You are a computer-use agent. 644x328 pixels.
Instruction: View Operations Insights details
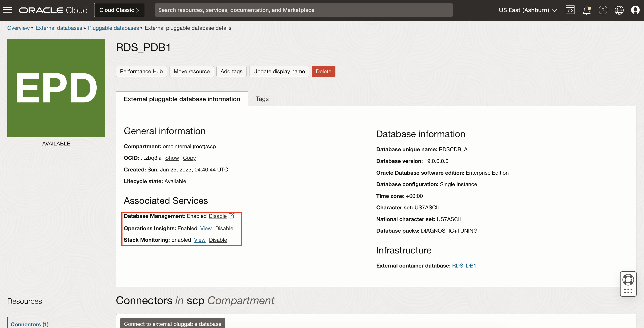click(x=206, y=228)
